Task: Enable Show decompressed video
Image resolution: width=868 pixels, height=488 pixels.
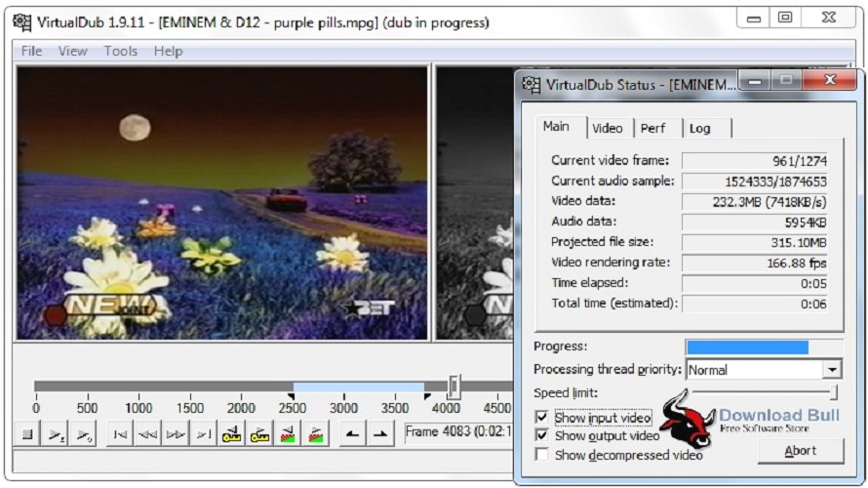Action: tap(542, 455)
